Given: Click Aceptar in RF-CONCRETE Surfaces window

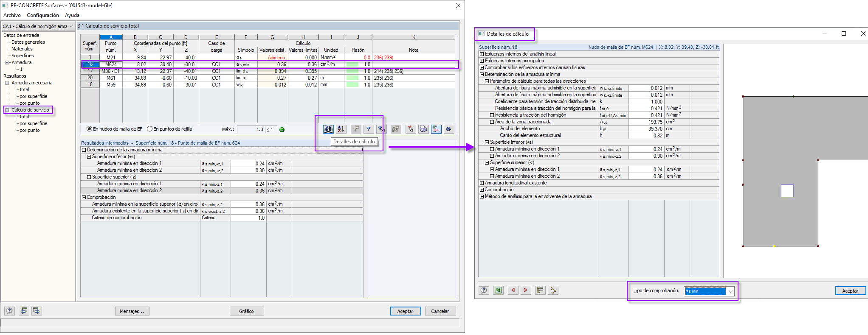Looking at the screenshot, I should (406, 311).
